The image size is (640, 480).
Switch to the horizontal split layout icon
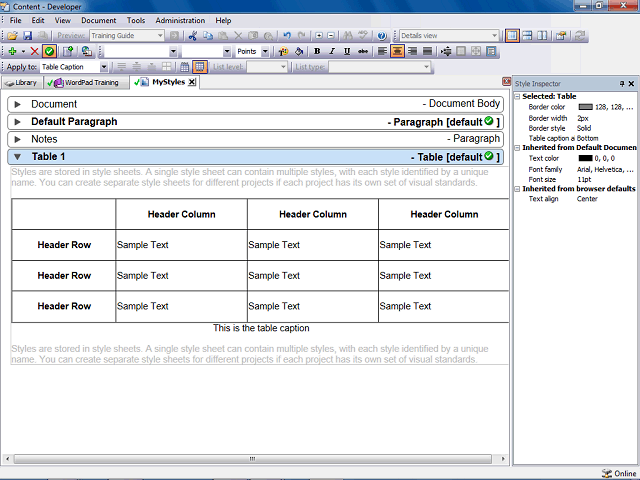(x=527, y=36)
